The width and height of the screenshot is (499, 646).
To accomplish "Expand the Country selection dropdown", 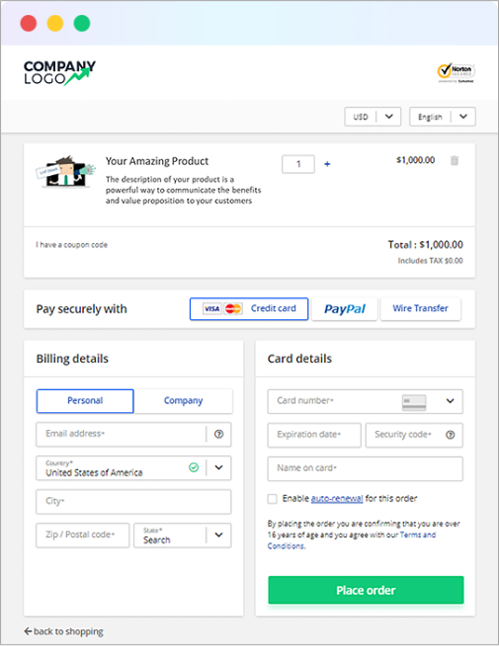I will click(219, 468).
